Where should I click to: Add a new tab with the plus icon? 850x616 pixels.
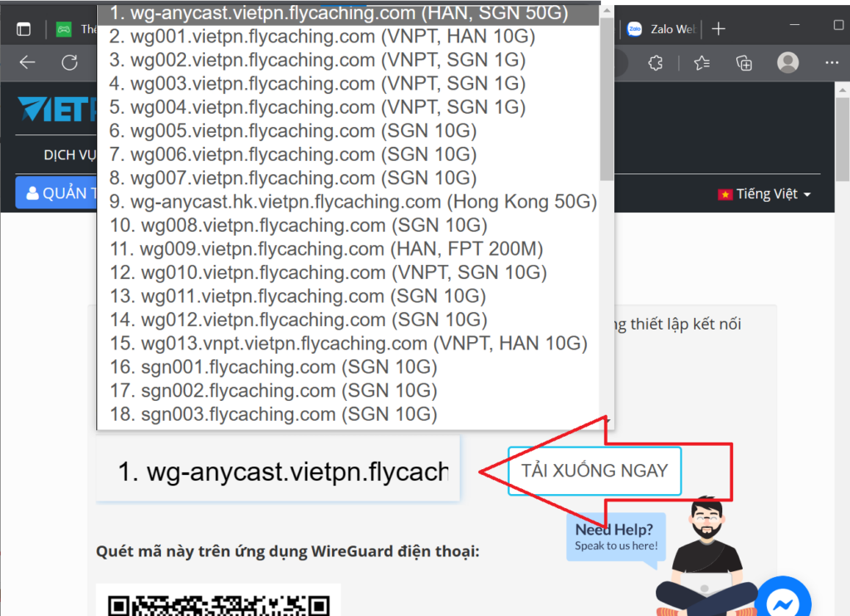(x=718, y=29)
